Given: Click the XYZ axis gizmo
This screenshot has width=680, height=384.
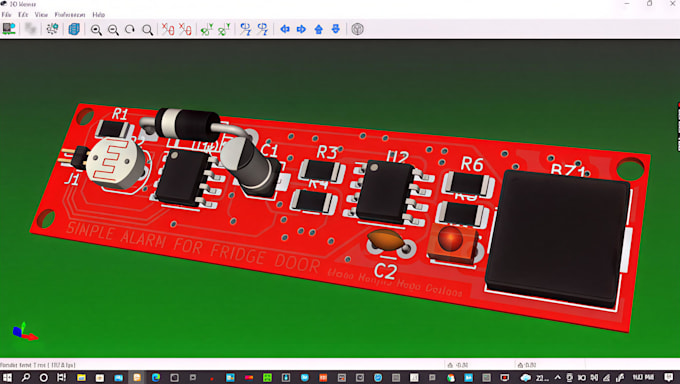Looking at the screenshot, I should point(24,331).
